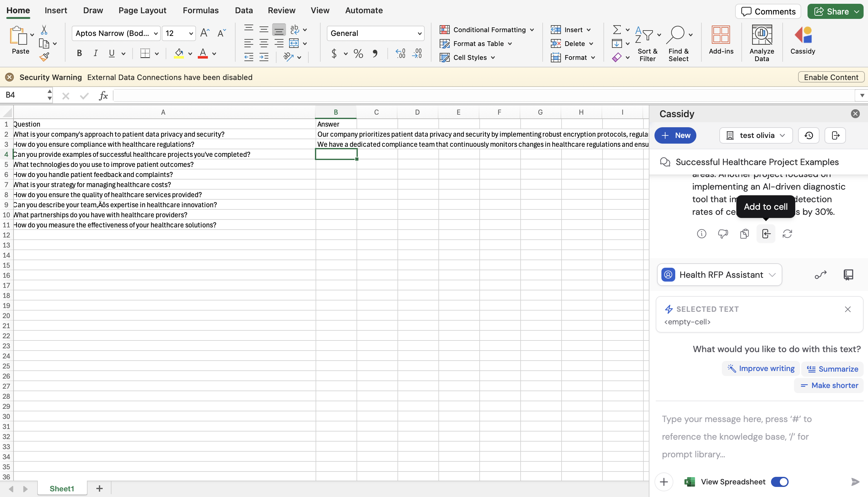Click the Improve writing suggestion
The width and height of the screenshot is (868, 497).
(761, 368)
